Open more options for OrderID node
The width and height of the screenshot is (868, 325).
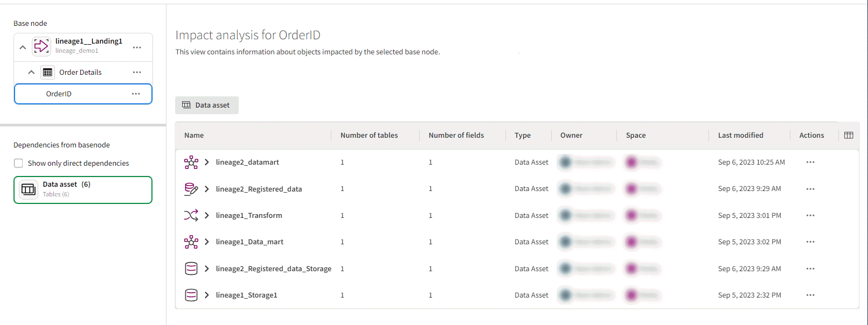tap(136, 94)
